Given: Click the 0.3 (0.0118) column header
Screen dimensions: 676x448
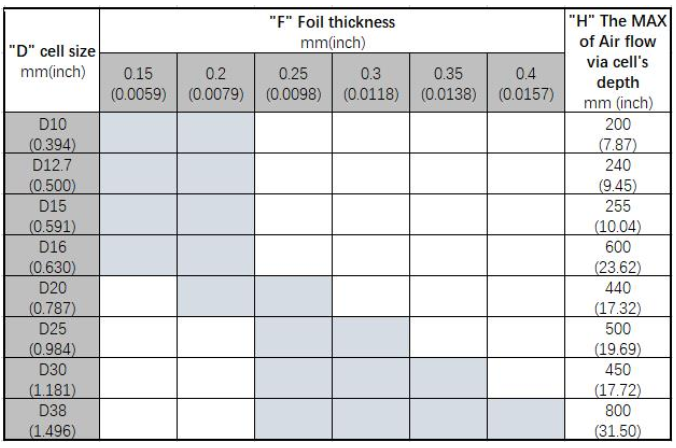Looking at the screenshot, I should pyautogui.click(x=369, y=83).
